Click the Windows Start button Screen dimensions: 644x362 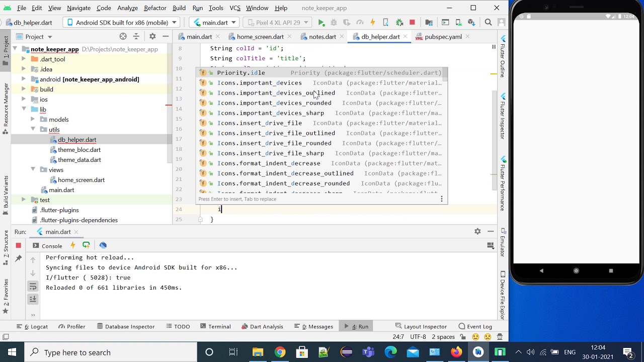[x=12, y=352]
